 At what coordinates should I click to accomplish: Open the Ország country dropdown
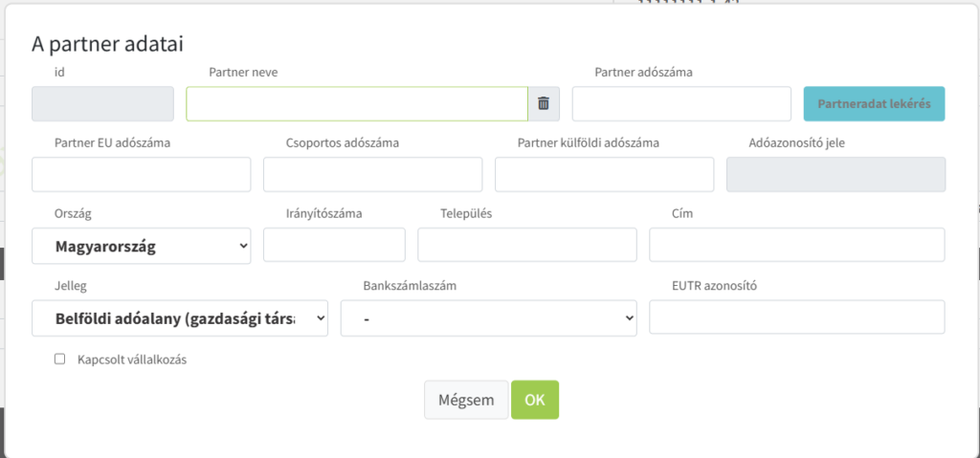pos(141,246)
